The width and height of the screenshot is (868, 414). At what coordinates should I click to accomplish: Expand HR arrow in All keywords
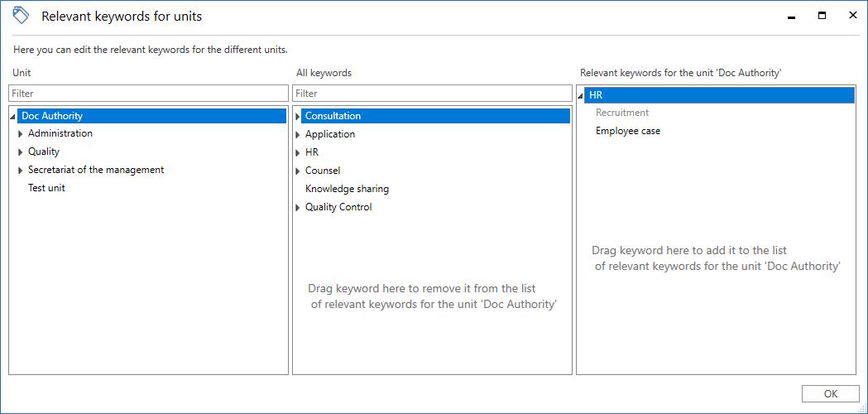coord(298,153)
